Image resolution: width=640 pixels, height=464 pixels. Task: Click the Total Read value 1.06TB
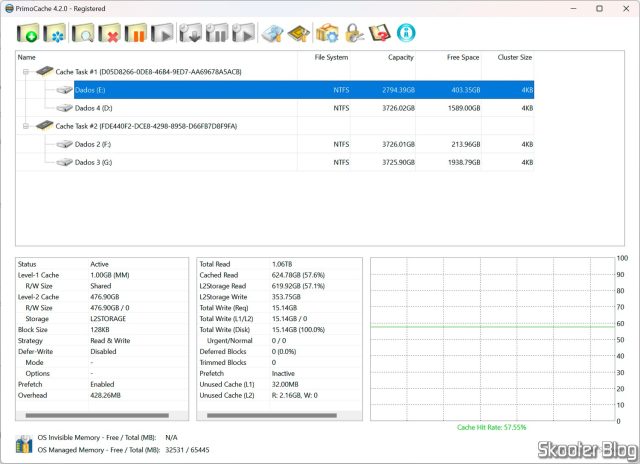tap(282, 264)
